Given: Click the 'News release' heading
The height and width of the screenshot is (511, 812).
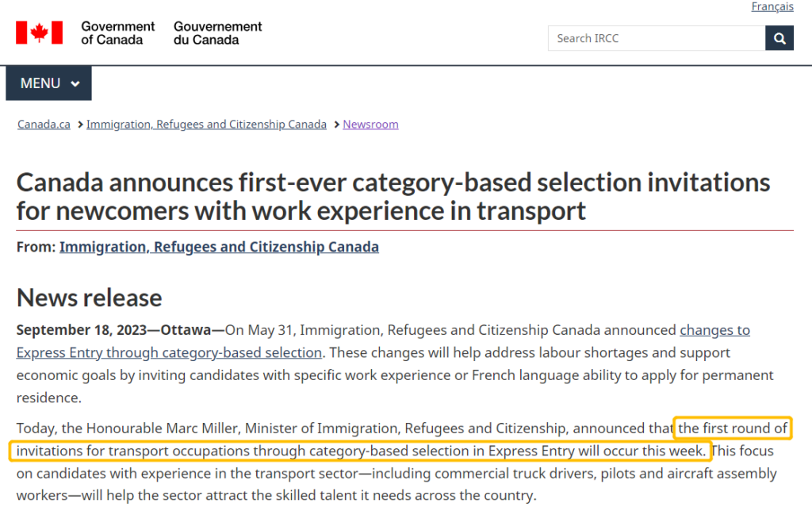Looking at the screenshot, I should 90,298.
